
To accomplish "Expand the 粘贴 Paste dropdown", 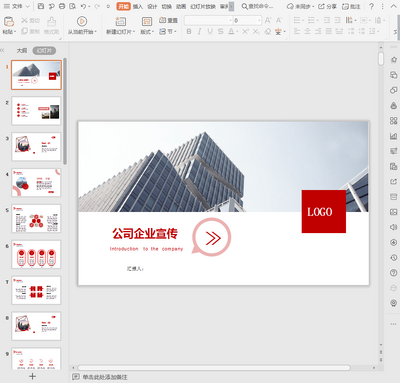I will pyautogui.click(x=9, y=32).
